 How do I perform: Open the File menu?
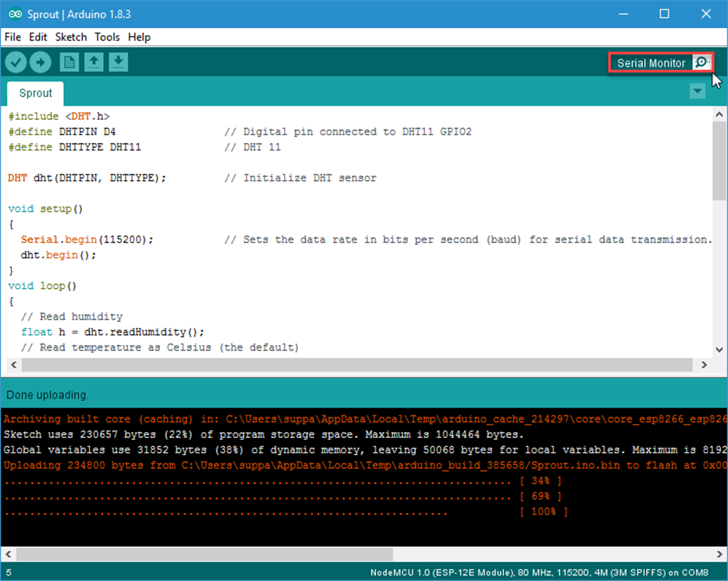coord(13,37)
